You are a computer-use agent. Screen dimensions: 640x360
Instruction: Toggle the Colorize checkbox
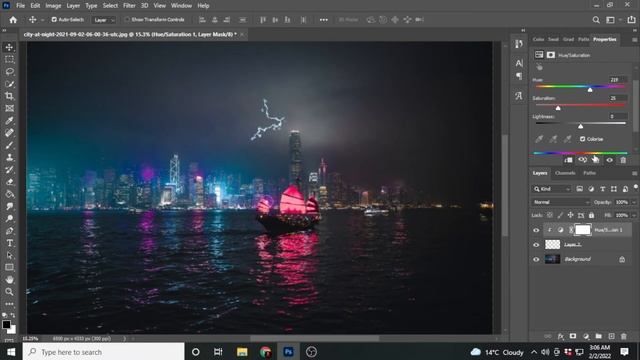coord(582,139)
